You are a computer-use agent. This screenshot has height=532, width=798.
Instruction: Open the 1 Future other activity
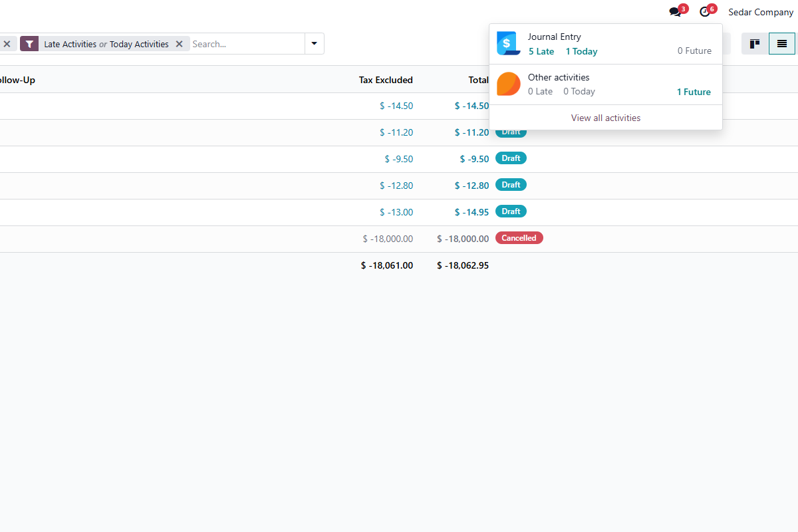[x=694, y=92]
